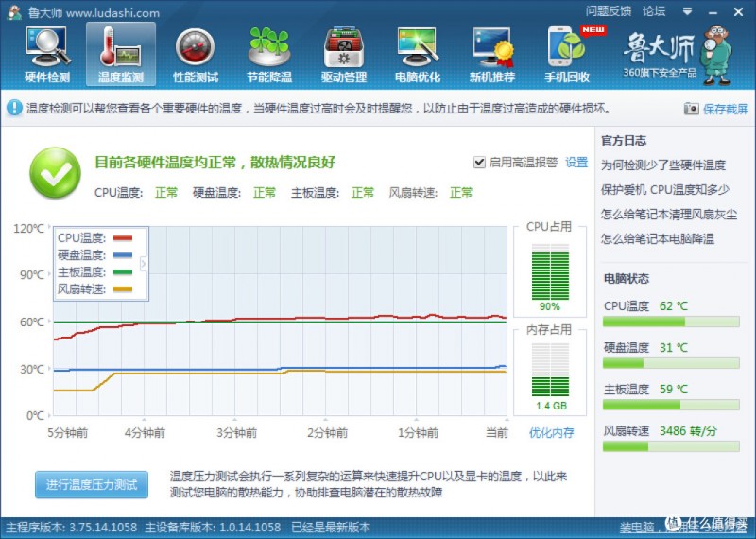This screenshot has width=756, height=539.
Task: Open the title bar dropdown menu arrow
Action: pos(688,11)
